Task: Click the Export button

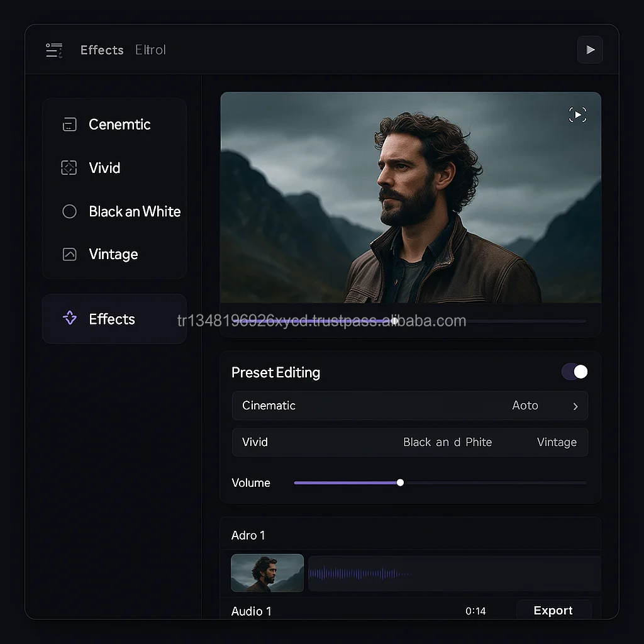Action: (553, 610)
